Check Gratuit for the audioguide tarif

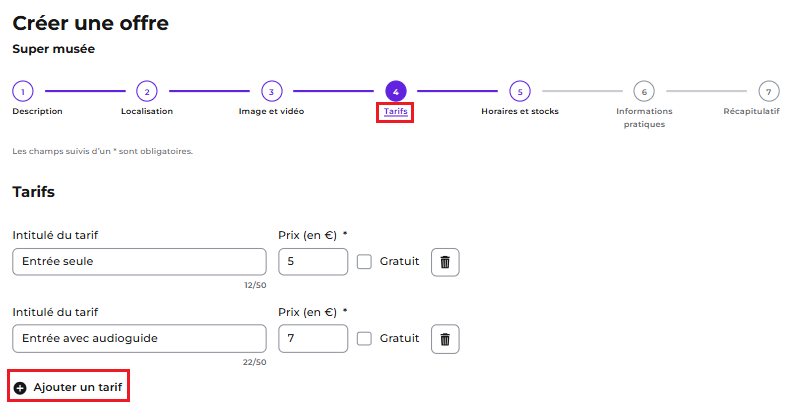[364, 339]
